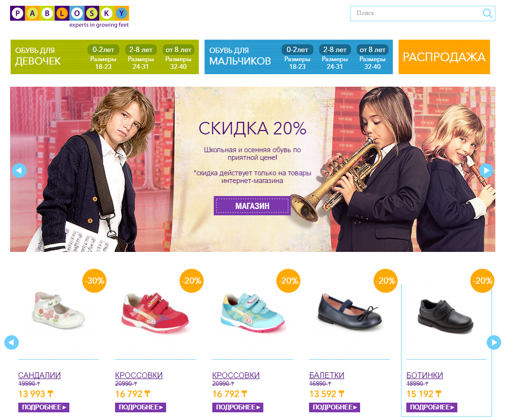Open the РАСПРОДАЖА sale section

pos(444,57)
